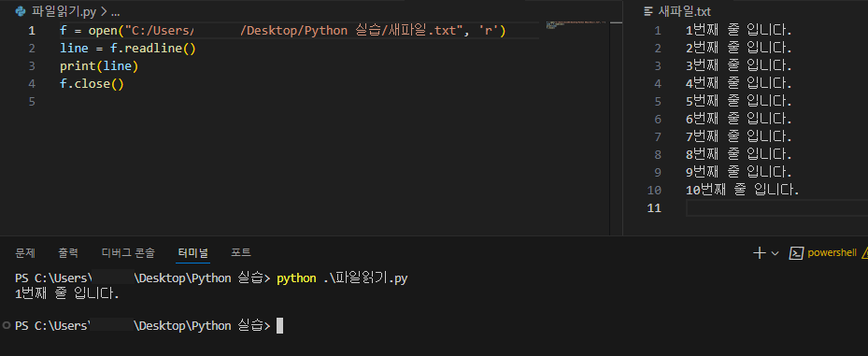Click '10번째 줄 입니다.' in 새파일.txt

click(743, 190)
